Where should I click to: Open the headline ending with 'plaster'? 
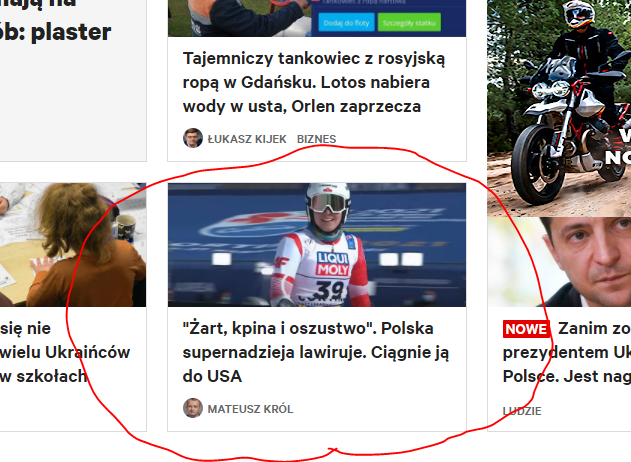56,20
